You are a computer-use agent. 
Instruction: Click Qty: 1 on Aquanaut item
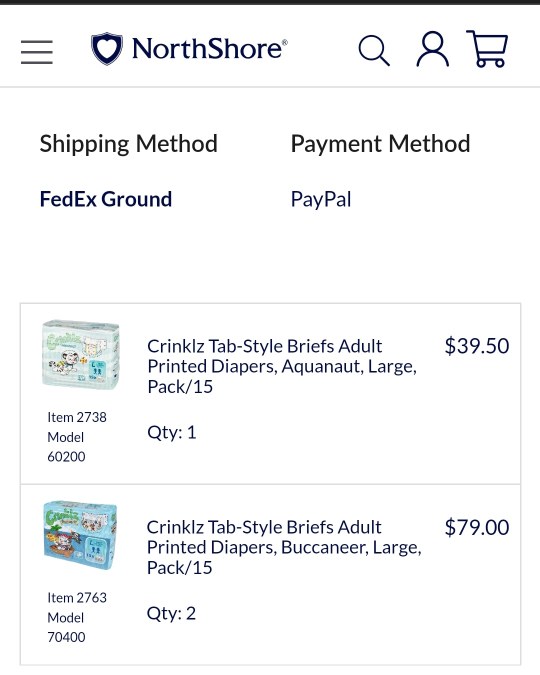pyautogui.click(x=172, y=432)
